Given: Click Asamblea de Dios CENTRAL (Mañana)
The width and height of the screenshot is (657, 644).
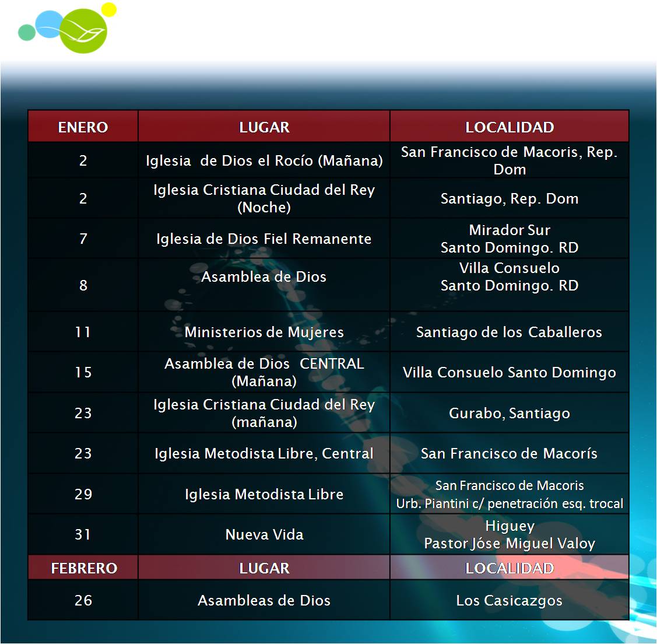Looking at the screenshot, I should (x=264, y=372).
